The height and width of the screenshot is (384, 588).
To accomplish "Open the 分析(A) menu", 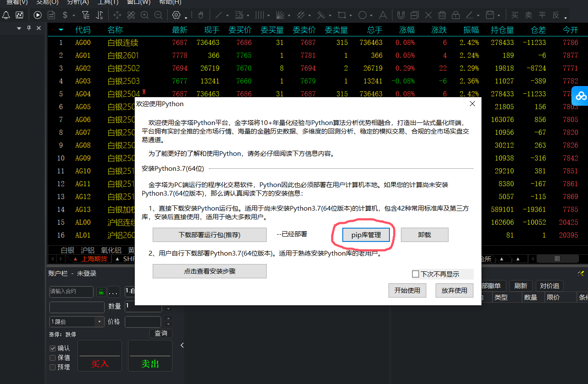I will (77, 2).
